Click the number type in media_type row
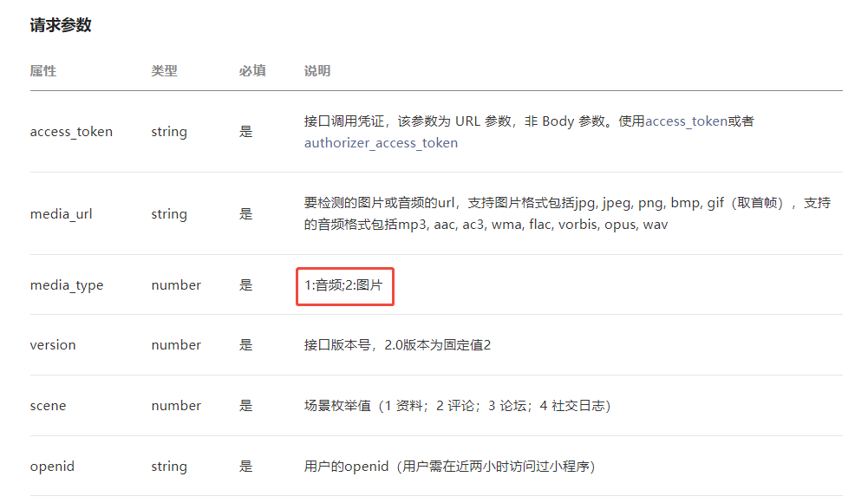Viewport: 868px width, 503px height. coord(176,285)
